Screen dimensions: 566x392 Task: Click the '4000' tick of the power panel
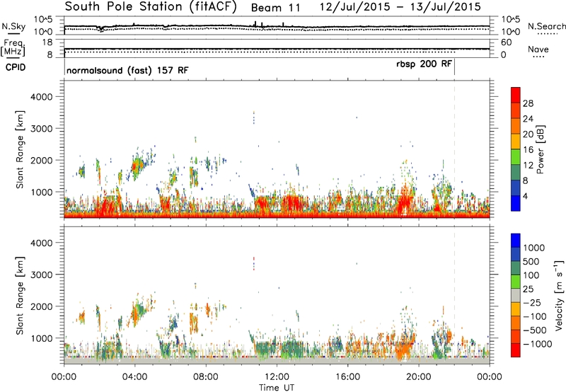click(x=41, y=97)
